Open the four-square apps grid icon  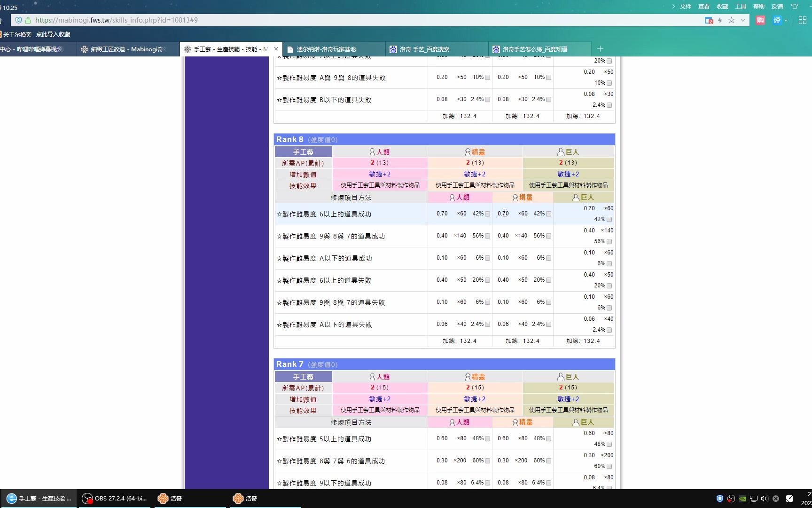click(x=803, y=20)
